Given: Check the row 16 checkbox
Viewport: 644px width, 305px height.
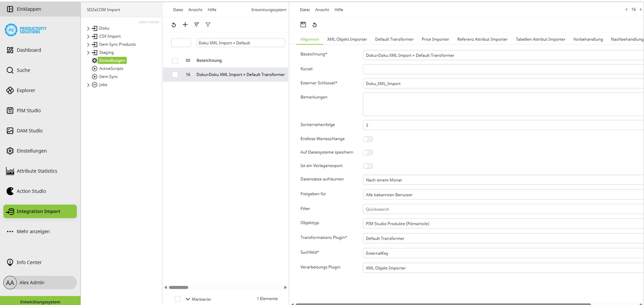Looking at the screenshot, I should (175, 75).
